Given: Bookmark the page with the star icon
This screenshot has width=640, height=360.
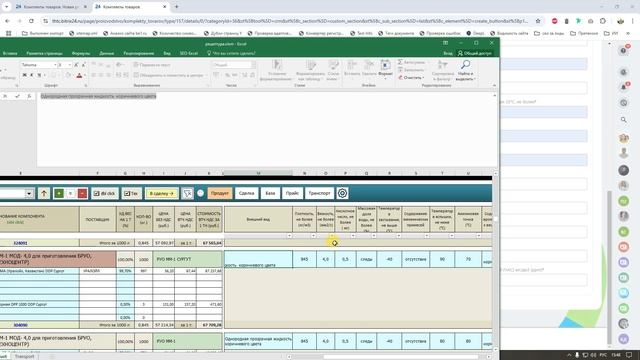Looking at the screenshot, I should tap(538, 21).
